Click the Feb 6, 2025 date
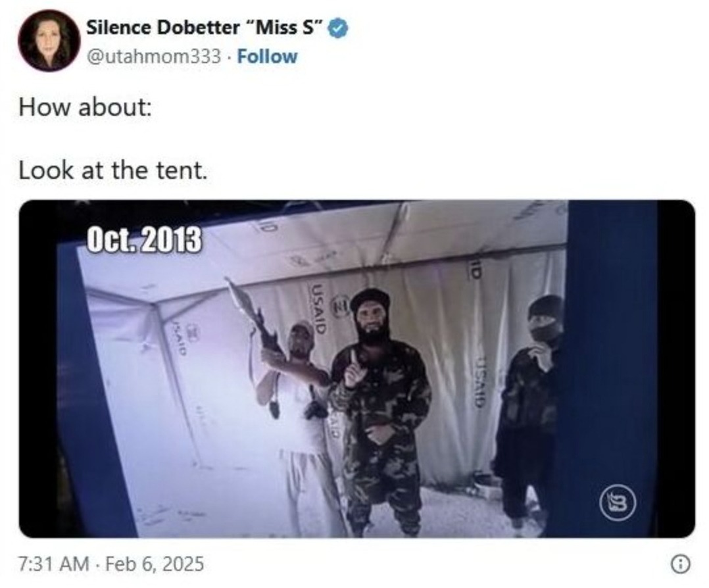 pos(155,564)
